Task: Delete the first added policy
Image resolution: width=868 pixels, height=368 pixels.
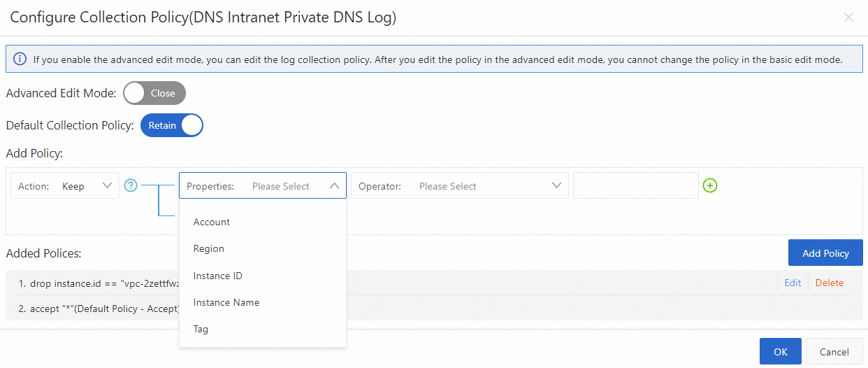Action: coord(830,283)
